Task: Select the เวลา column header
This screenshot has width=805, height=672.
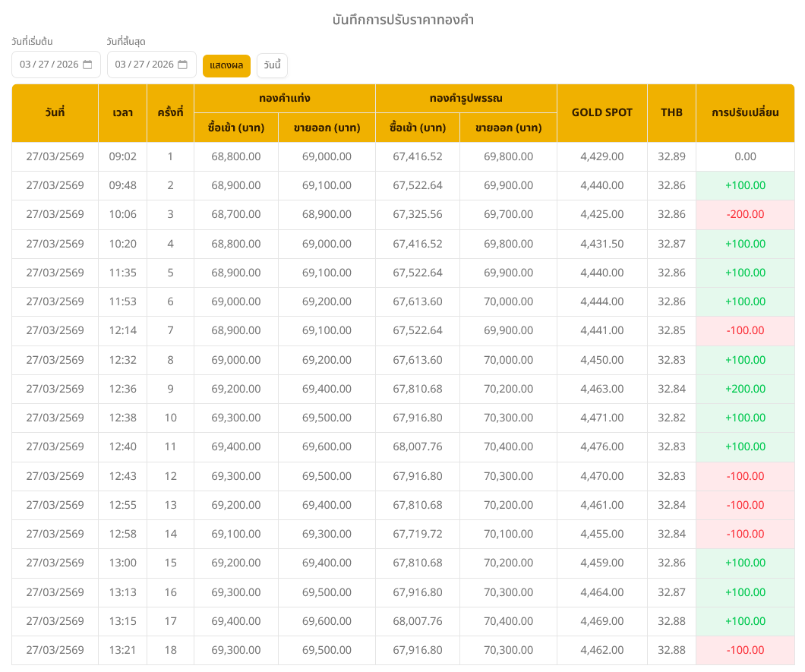Action: click(122, 113)
